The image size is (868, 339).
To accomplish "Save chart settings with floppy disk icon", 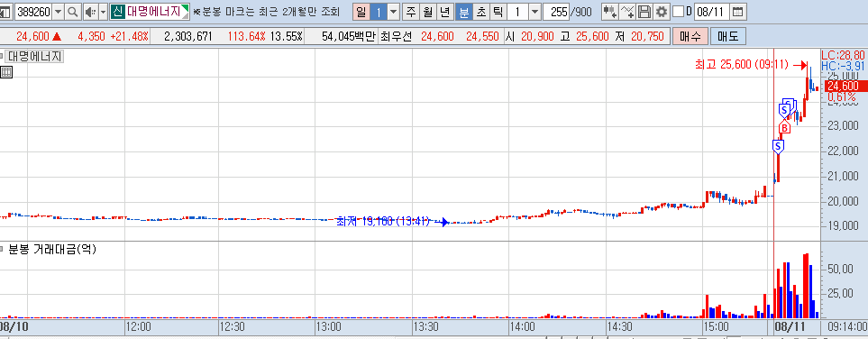I will (644, 11).
